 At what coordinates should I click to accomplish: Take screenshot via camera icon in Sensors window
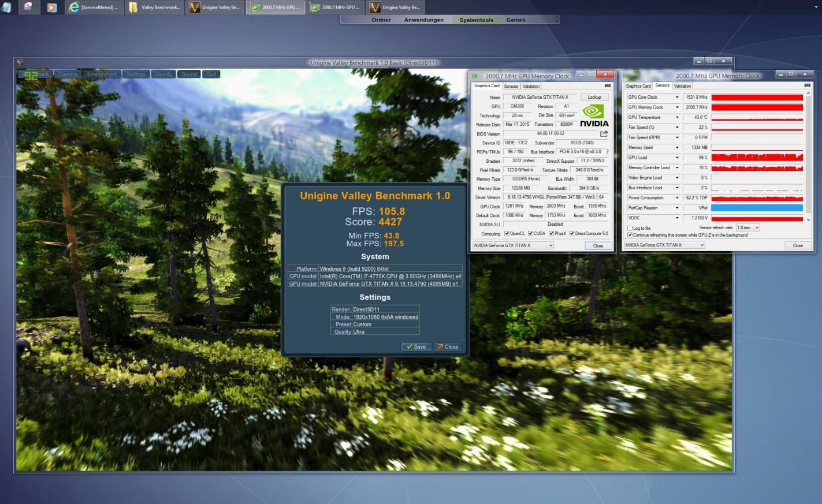point(807,85)
